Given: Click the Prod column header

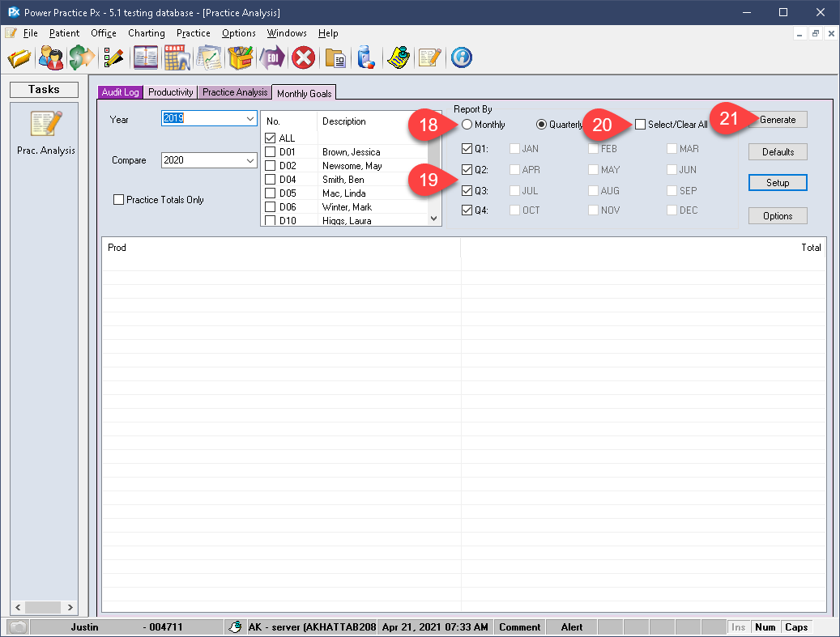Looking at the screenshot, I should [281, 248].
